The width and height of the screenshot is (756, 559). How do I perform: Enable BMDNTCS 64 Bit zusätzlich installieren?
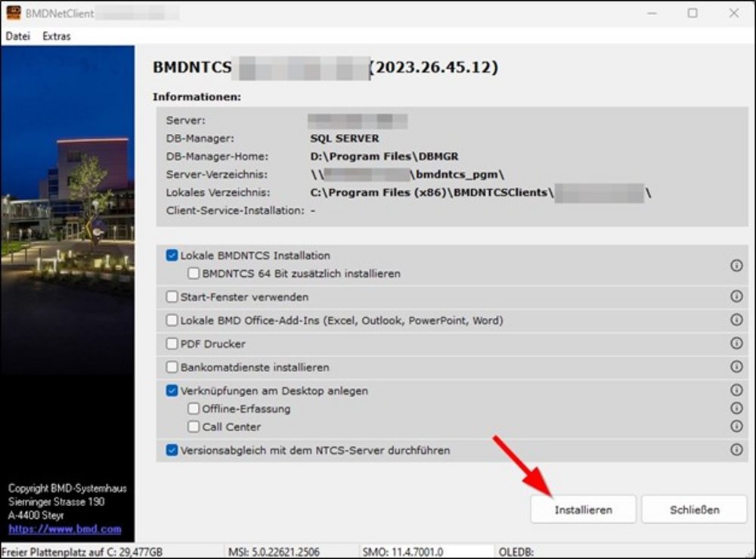[194, 274]
